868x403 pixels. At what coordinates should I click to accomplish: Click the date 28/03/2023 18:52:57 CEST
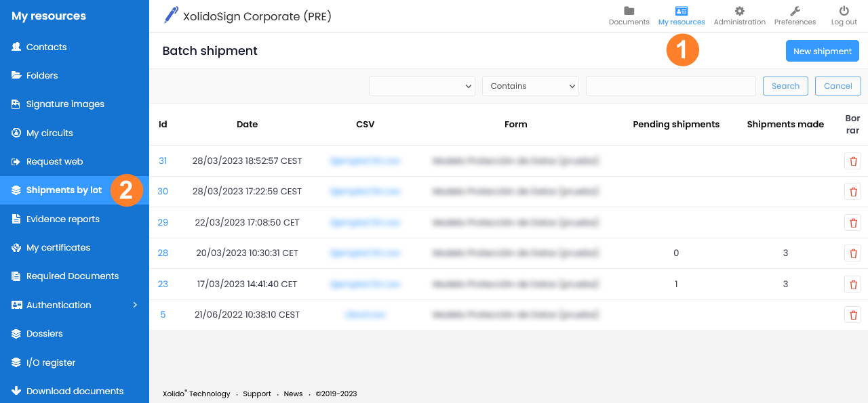pyautogui.click(x=248, y=161)
